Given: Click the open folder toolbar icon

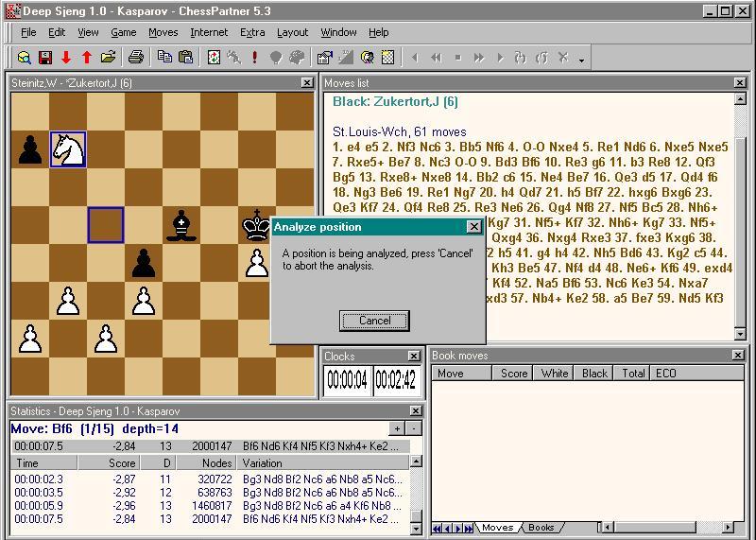Looking at the screenshot, I should pyautogui.click(x=109, y=58).
